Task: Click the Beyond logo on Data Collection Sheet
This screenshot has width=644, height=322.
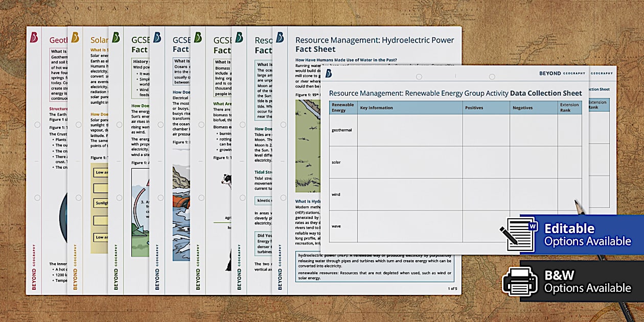Action: tap(329, 74)
